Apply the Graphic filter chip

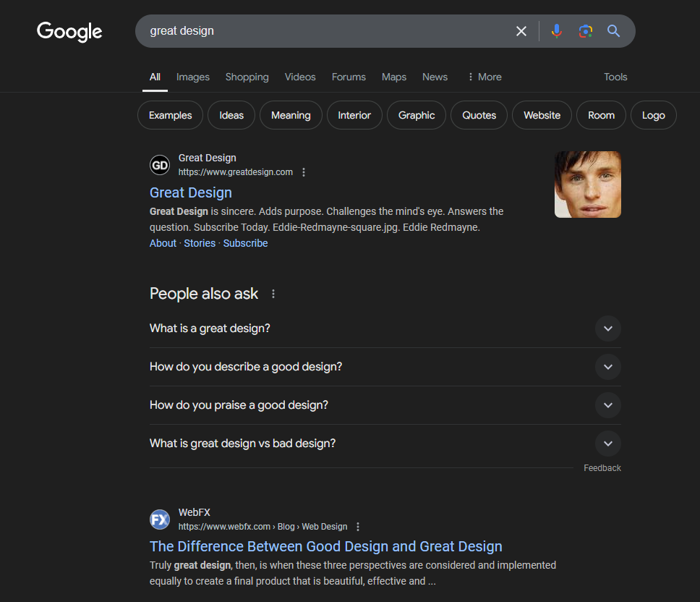click(416, 115)
